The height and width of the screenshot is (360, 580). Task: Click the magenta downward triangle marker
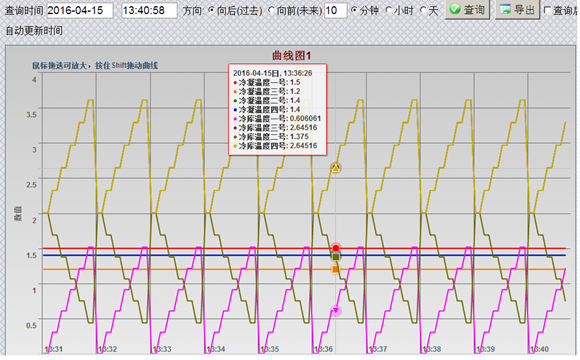point(336,310)
